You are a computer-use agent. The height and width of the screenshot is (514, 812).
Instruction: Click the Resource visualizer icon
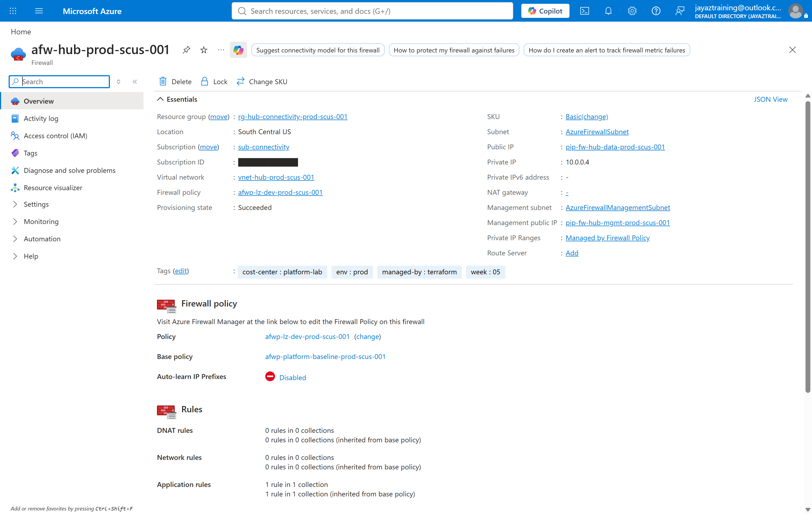pyautogui.click(x=15, y=188)
